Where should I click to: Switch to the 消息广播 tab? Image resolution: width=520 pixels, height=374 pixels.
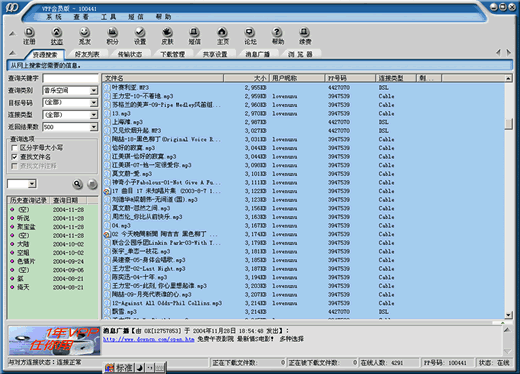click(x=257, y=54)
